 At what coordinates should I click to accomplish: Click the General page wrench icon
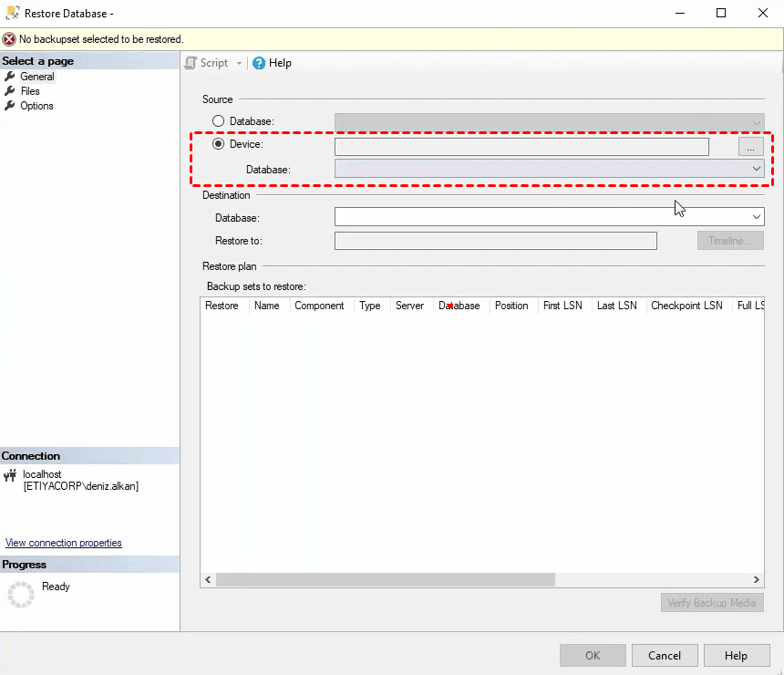(x=9, y=76)
